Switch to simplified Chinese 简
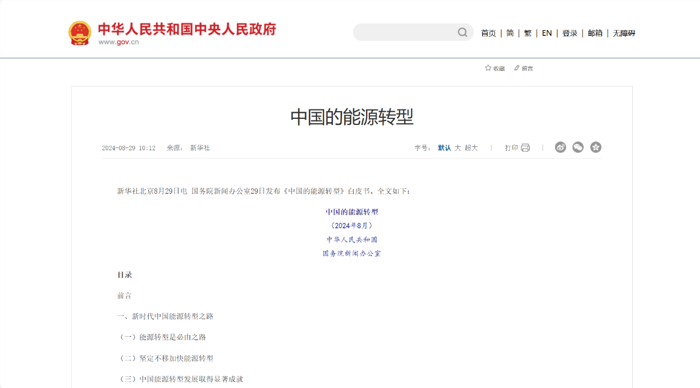 click(510, 33)
